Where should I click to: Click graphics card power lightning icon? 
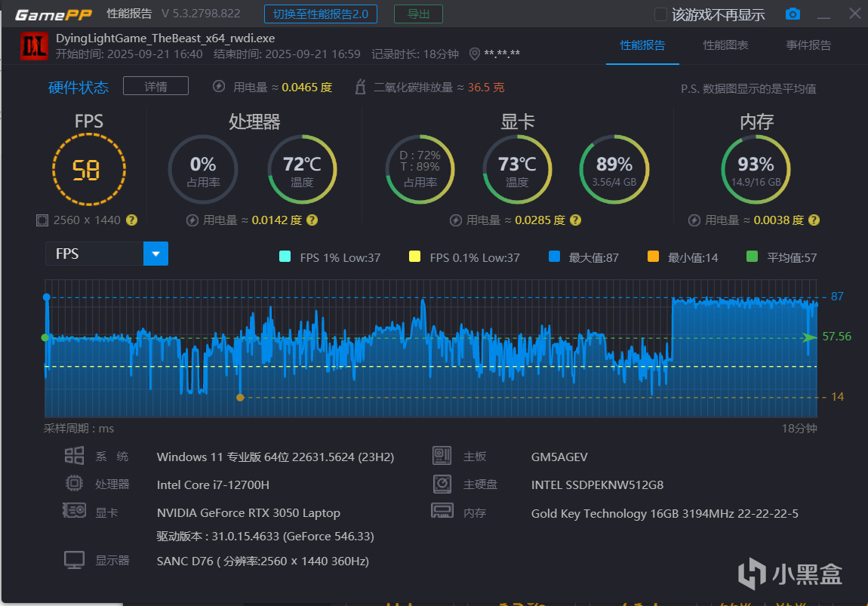456,220
